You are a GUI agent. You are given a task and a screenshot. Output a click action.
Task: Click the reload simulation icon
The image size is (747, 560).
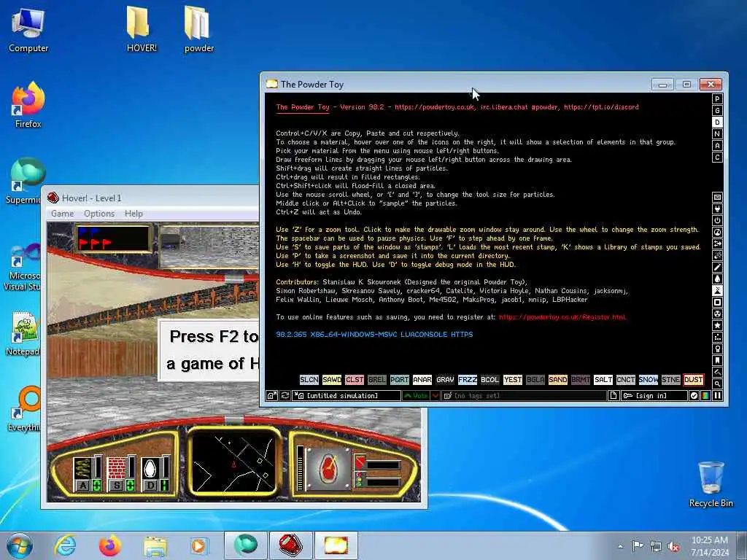tap(285, 396)
